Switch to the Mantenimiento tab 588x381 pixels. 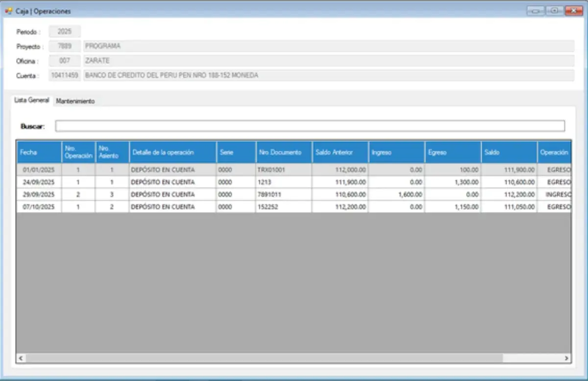coord(75,101)
